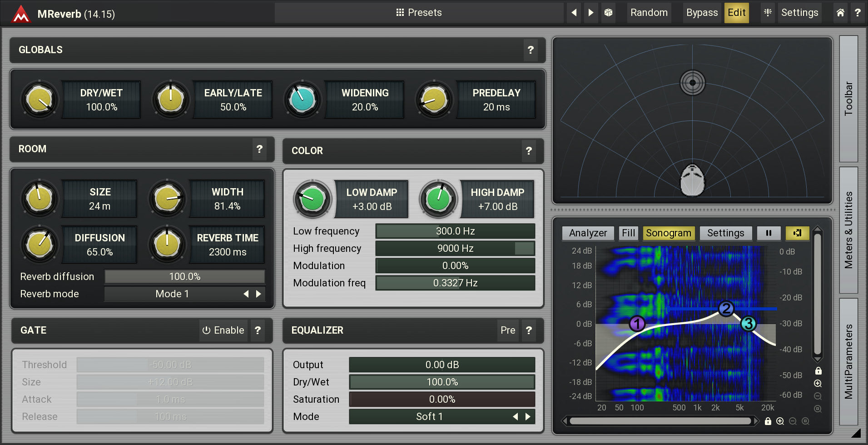Viewport: 868px width, 445px height.
Task: Open the Equalizer help question mark
Action: point(528,330)
